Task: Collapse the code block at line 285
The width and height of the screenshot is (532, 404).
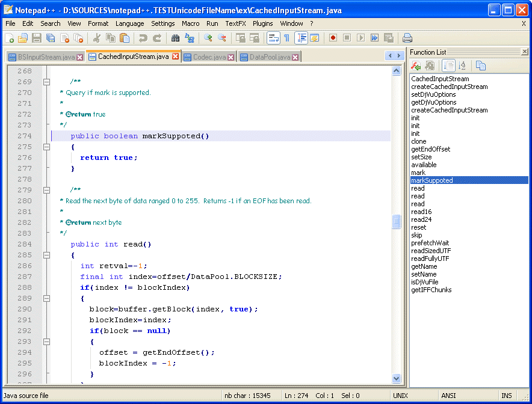Action: 46,255
